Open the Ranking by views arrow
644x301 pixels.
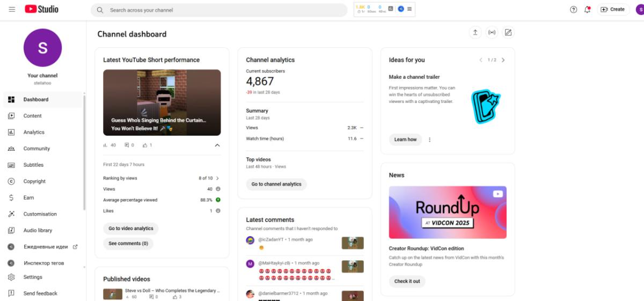(x=217, y=178)
